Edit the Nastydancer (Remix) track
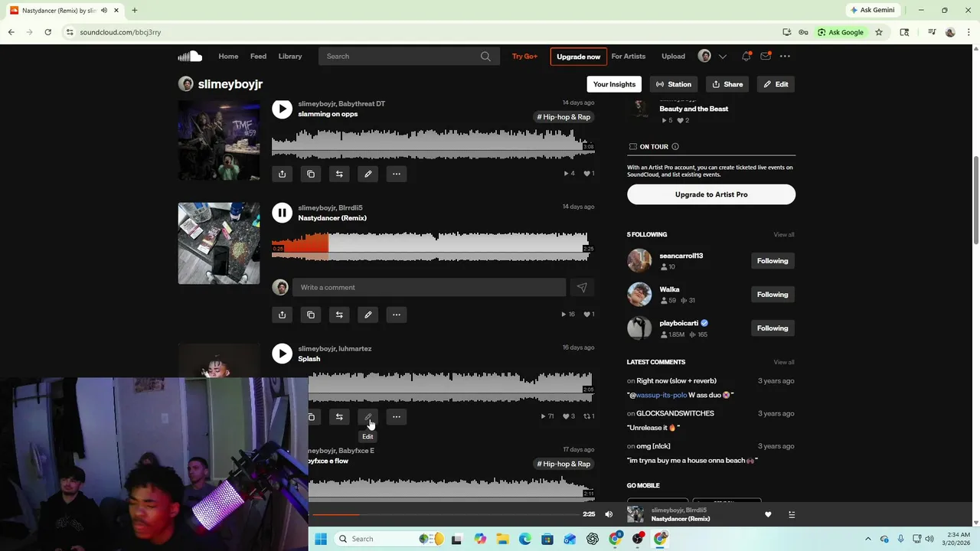Image resolution: width=980 pixels, height=551 pixels. click(x=367, y=315)
